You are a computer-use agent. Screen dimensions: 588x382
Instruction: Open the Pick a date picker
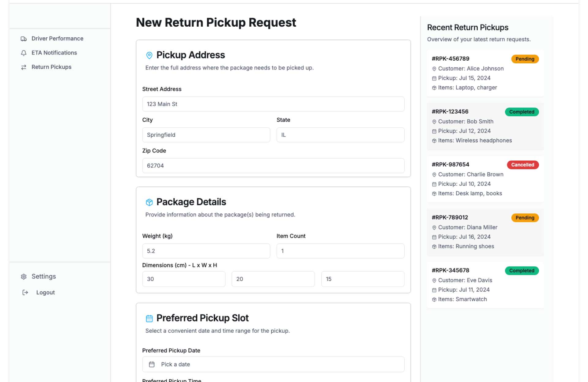tap(273, 364)
